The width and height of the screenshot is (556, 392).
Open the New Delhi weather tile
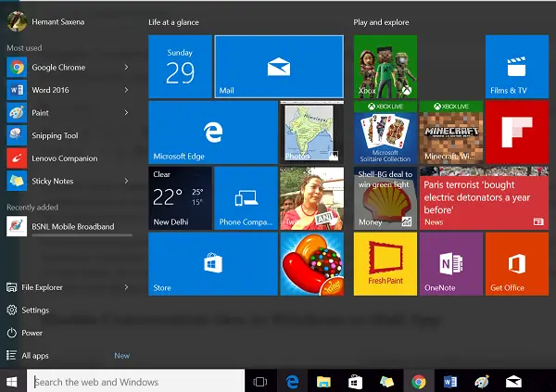tap(180, 198)
